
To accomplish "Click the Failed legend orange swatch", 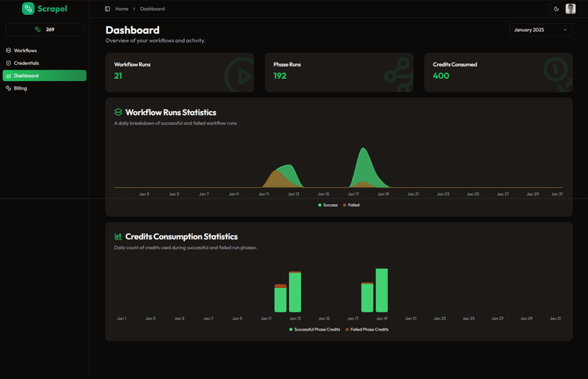I will click(x=344, y=205).
